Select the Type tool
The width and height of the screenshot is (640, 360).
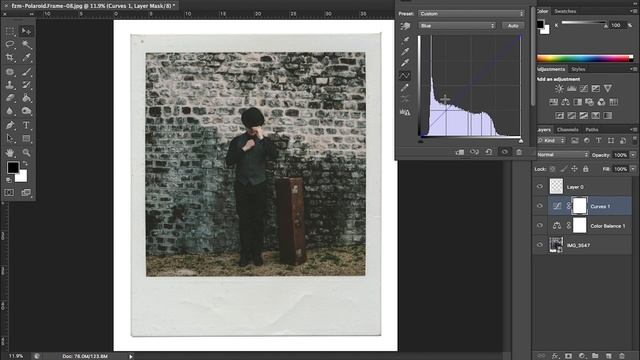[x=26, y=125]
